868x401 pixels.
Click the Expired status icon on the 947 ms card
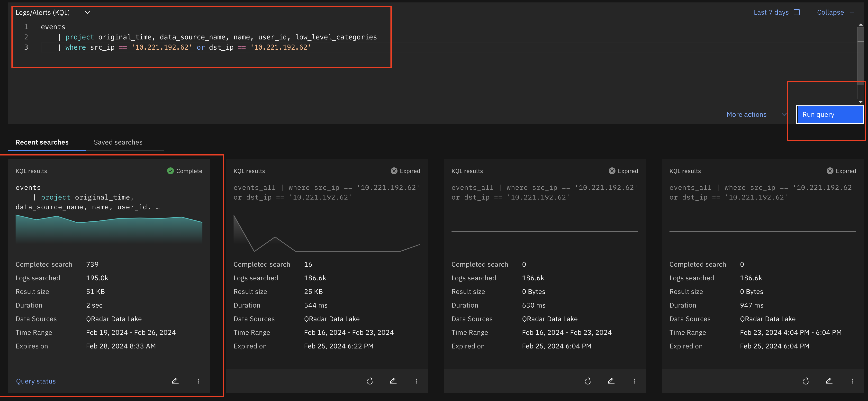pyautogui.click(x=830, y=171)
